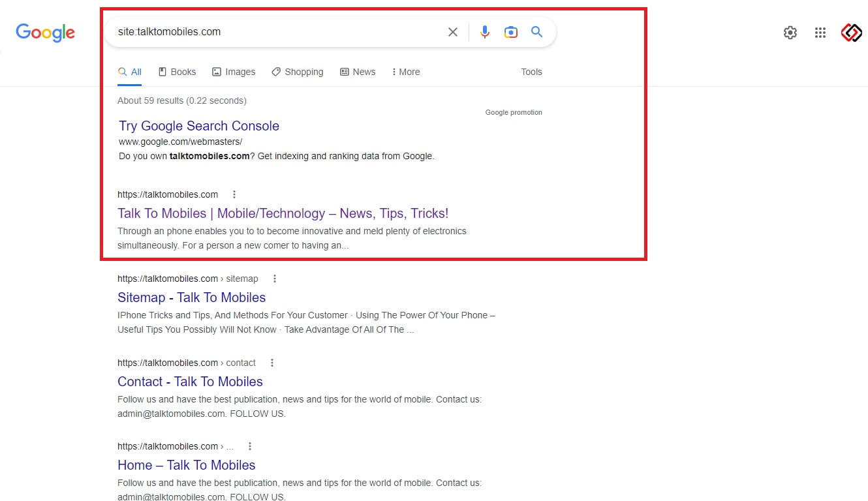Image resolution: width=868 pixels, height=501 pixels.
Task: Open search by image via the camera icon
Action: [x=511, y=32]
